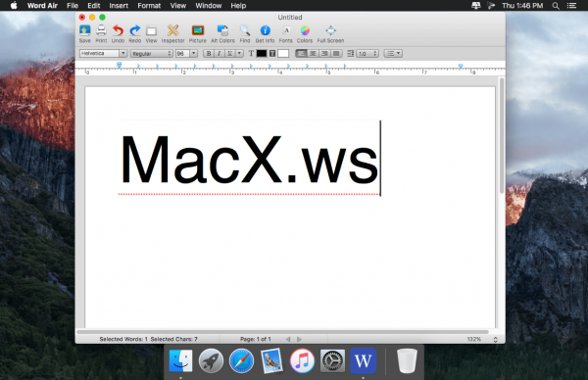The height and width of the screenshot is (380, 588).
Task: Open the Fonts panel
Action: coord(286,30)
